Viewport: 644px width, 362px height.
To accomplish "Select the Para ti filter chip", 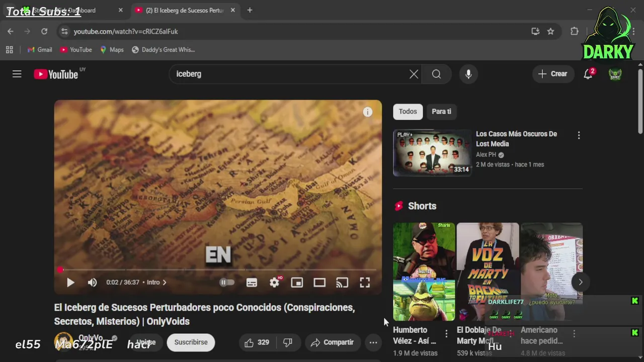I will pos(441,112).
